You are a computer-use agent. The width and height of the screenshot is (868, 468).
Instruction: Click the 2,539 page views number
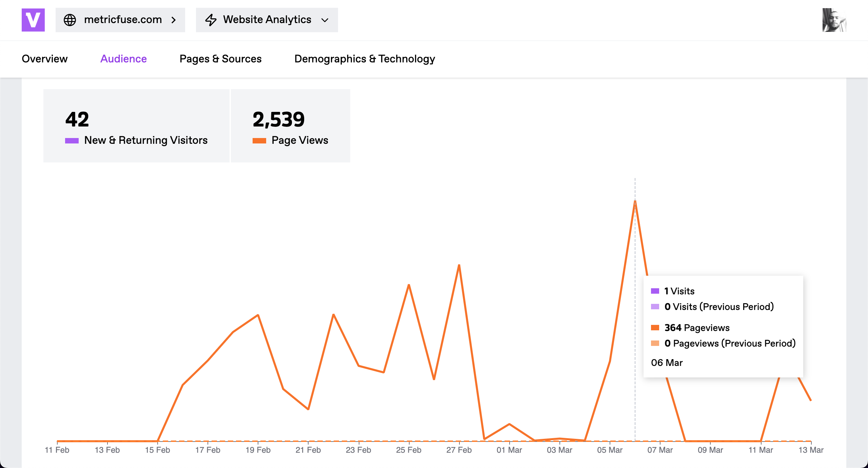[x=279, y=120]
